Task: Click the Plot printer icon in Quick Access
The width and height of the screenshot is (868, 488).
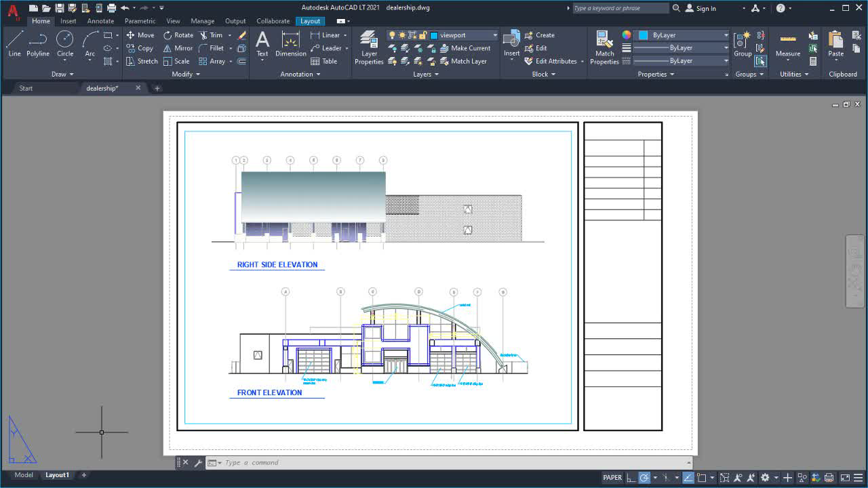Action: pyautogui.click(x=111, y=8)
